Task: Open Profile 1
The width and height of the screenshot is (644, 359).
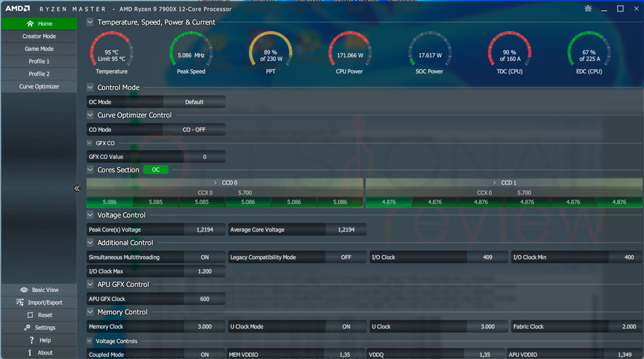Action: 39,61
